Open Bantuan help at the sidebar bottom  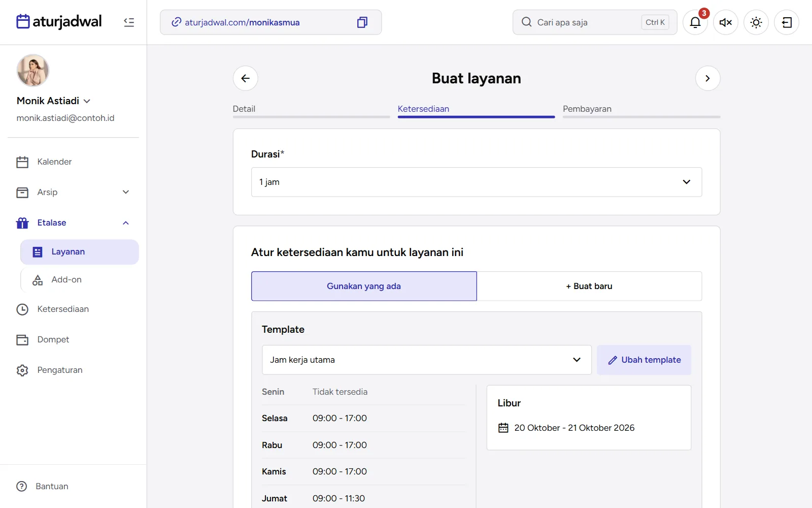tap(43, 486)
